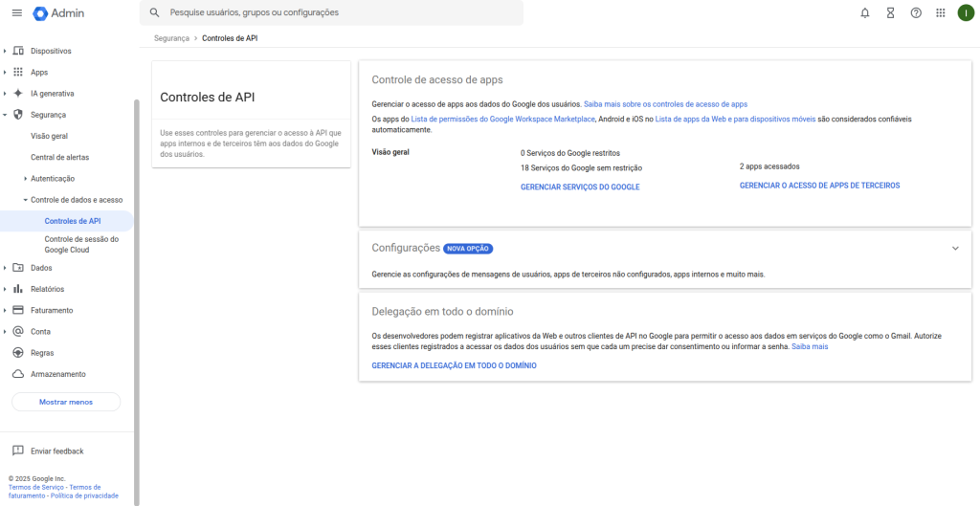
Task: Click Saiba mais in Delegação section
Action: click(810, 346)
